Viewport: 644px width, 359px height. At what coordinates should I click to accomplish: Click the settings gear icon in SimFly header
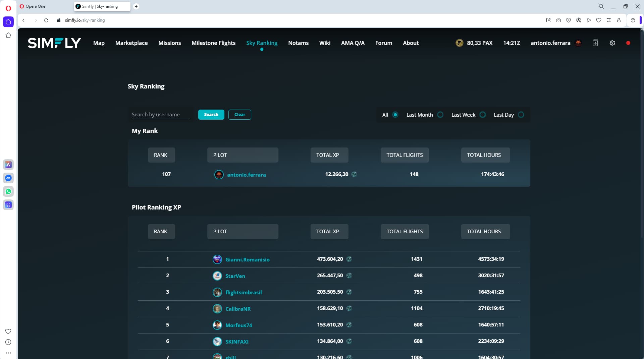612,43
